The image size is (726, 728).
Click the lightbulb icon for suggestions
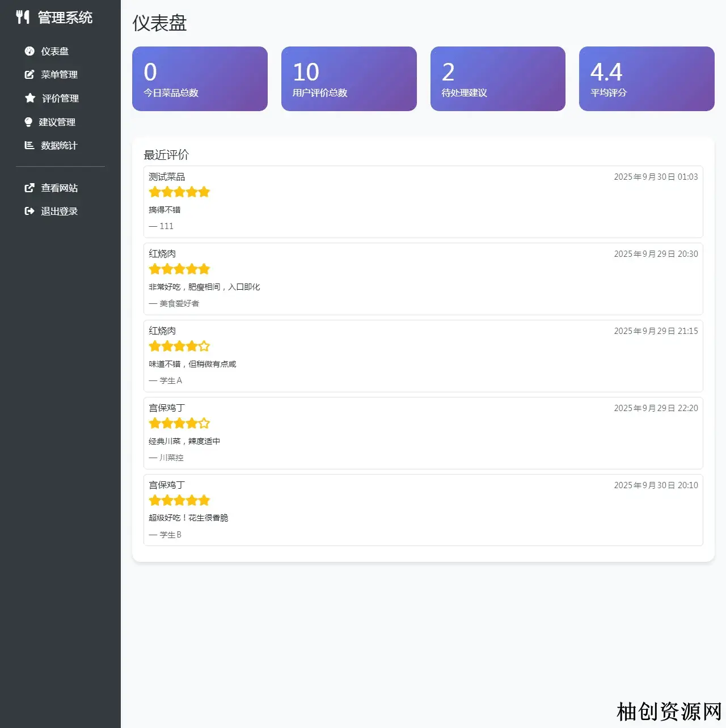(28, 122)
